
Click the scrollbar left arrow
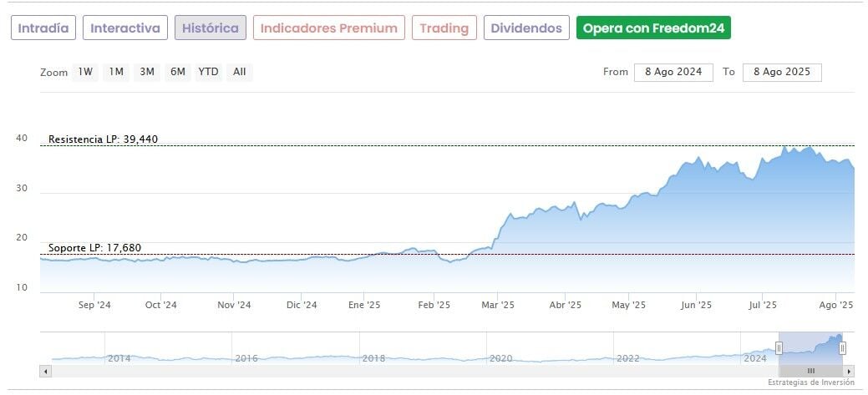[x=45, y=370]
